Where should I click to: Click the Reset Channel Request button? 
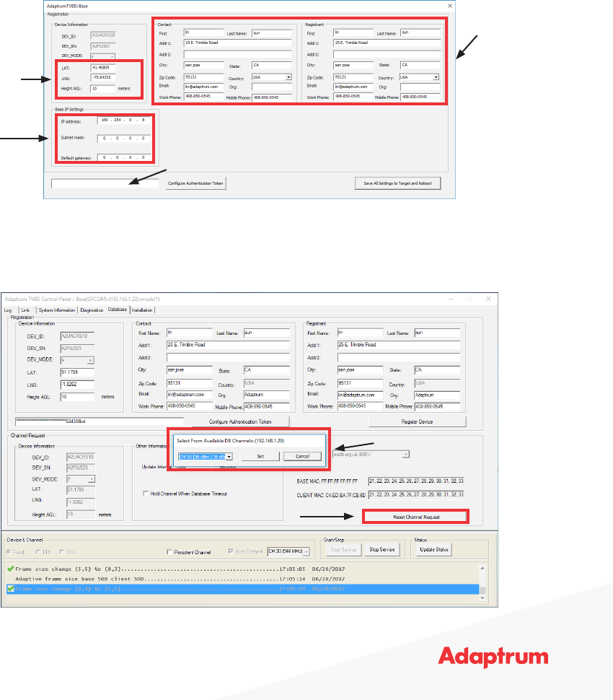coord(416,517)
